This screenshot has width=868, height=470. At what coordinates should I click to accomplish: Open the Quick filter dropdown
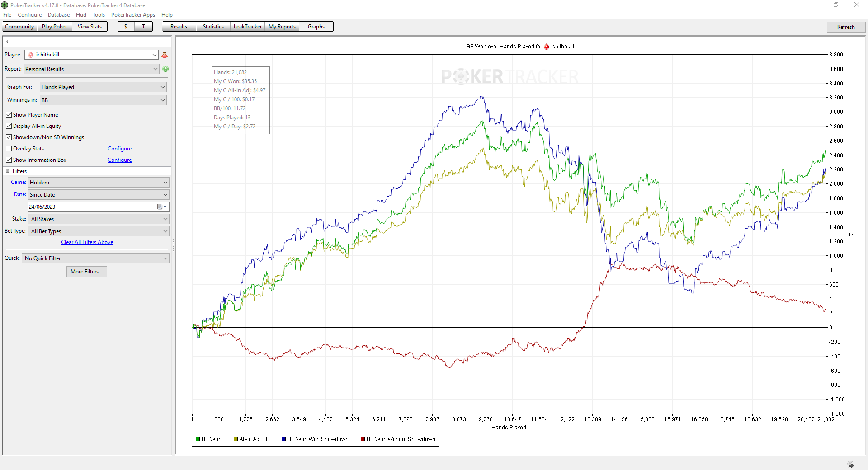click(x=96, y=258)
